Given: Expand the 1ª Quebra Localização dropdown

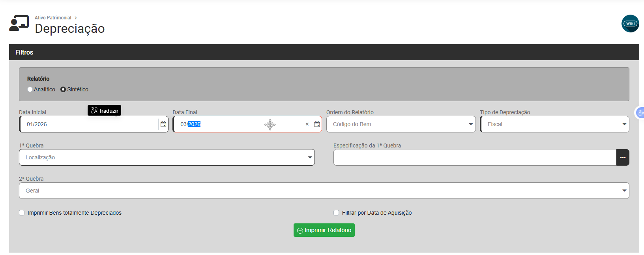Looking at the screenshot, I should pos(167,157).
